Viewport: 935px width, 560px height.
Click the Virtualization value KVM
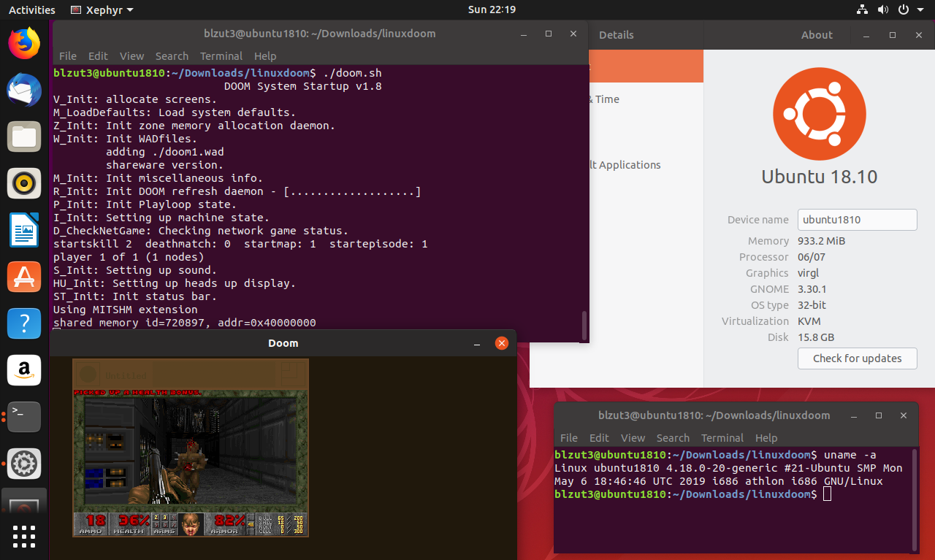[809, 321]
